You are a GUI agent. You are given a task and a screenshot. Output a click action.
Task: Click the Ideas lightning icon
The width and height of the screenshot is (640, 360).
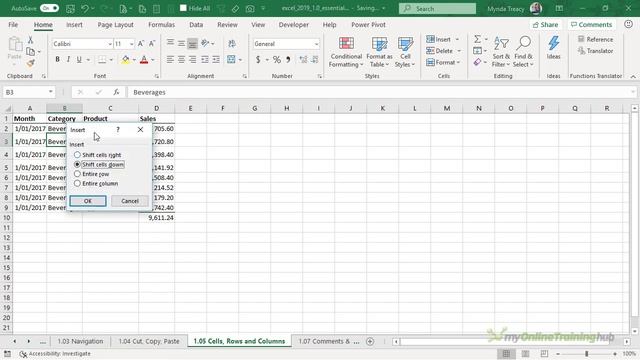(553, 47)
